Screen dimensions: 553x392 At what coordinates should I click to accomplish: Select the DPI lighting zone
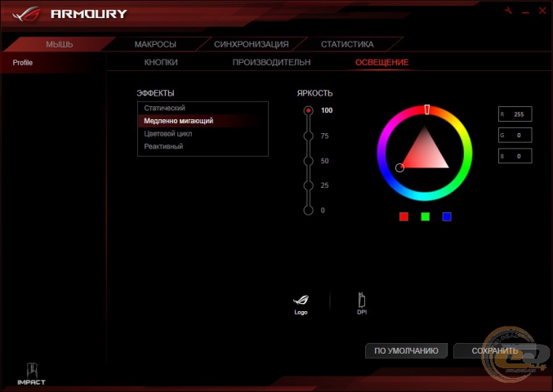362,303
